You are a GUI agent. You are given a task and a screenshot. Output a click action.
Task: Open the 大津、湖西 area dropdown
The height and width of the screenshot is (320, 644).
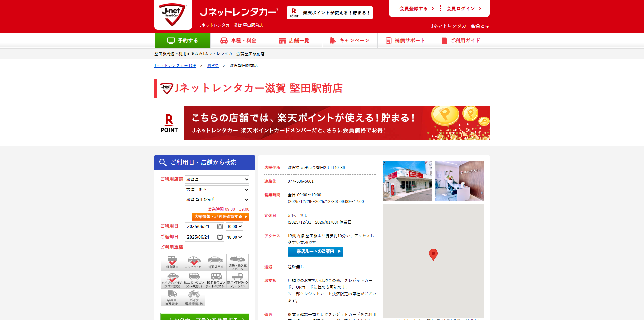(x=217, y=190)
